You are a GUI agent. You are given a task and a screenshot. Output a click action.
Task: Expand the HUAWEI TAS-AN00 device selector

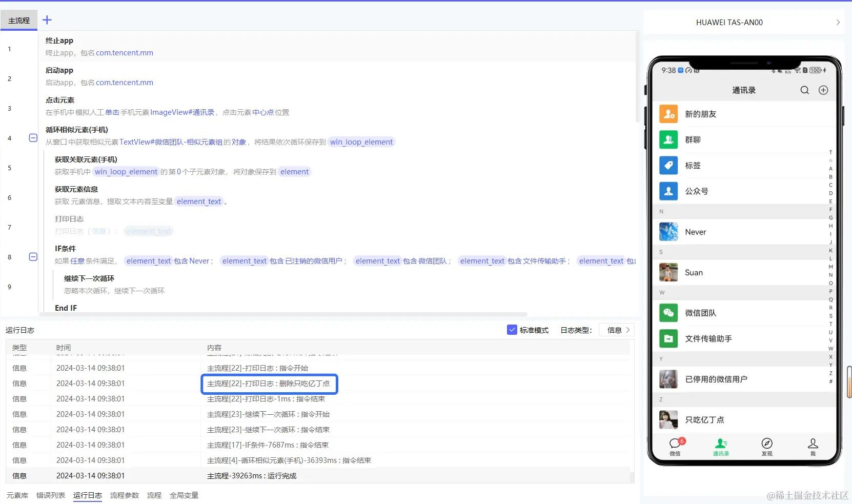coord(838,23)
